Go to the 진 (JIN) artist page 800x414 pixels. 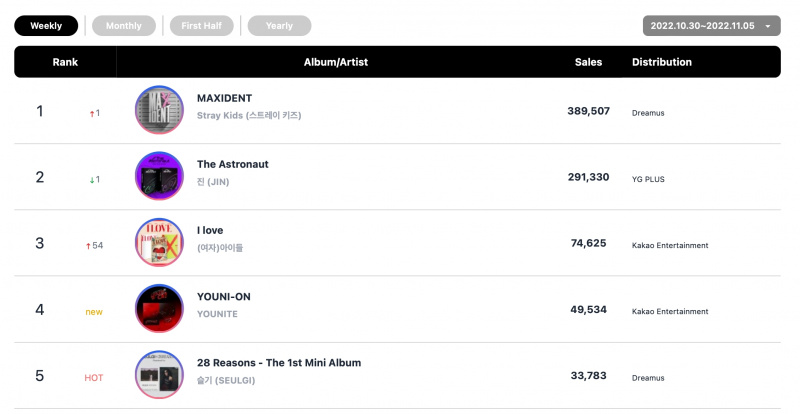coord(213,182)
